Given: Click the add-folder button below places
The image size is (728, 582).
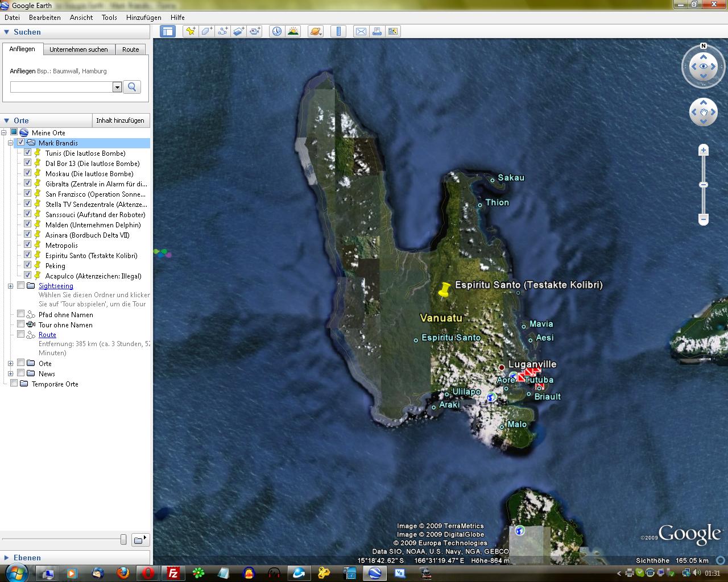Looking at the screenshot, I should (x=139, y=539).
